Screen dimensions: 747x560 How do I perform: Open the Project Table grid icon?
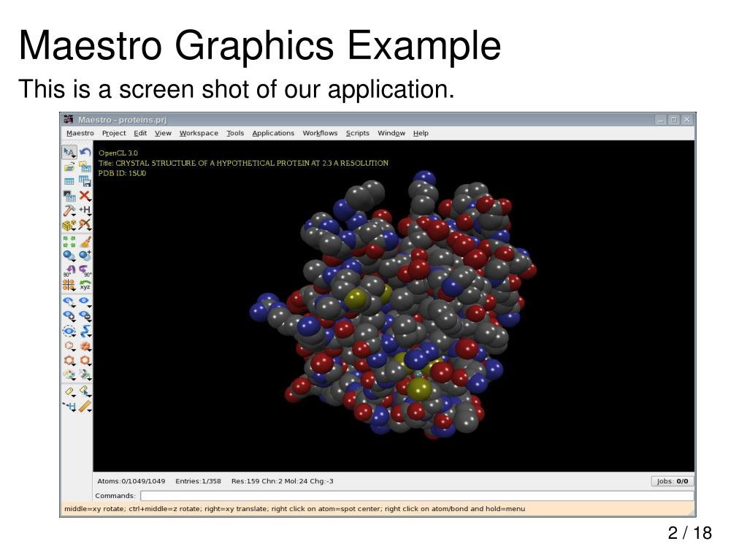pos(69,181)
